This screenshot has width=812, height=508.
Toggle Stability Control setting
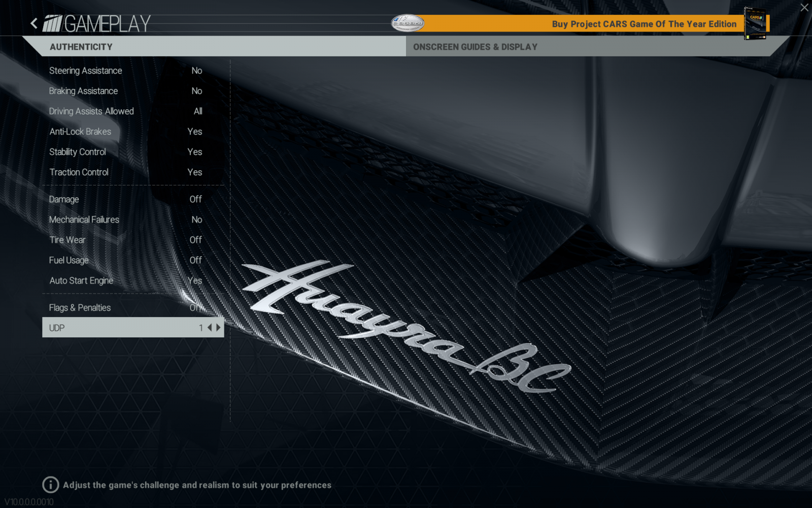click(x=133, y=152)
